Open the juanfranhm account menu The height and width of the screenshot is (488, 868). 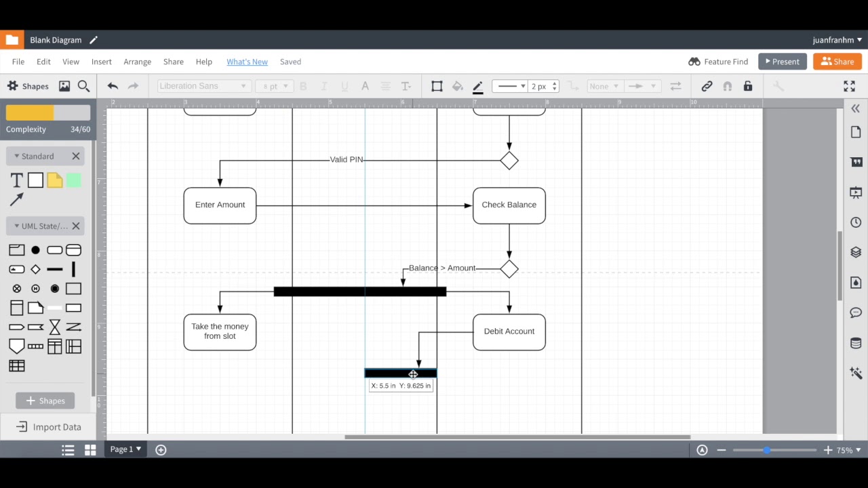click(x=837, y=40)
